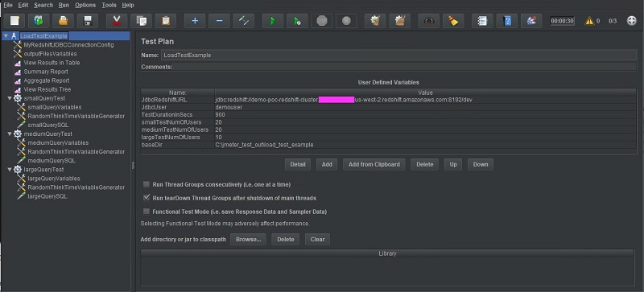Open the Templates toolbar icon
Image resolution: width=644 pixels, height=292 pixels.
(39, 21)
